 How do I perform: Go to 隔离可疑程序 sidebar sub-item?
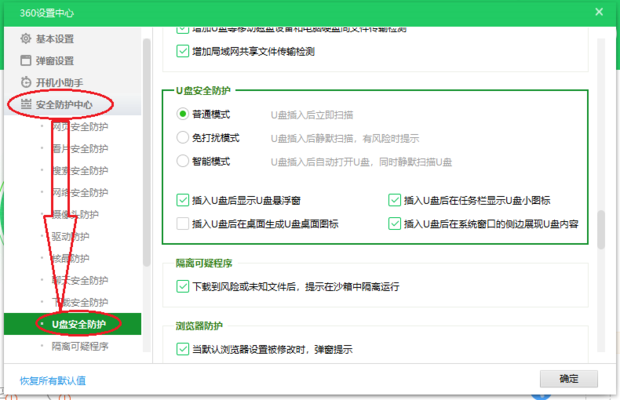click(80, 346)
